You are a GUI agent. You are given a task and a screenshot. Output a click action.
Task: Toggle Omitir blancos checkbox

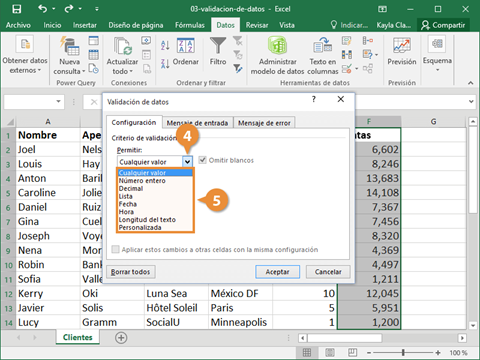(202, 160)
